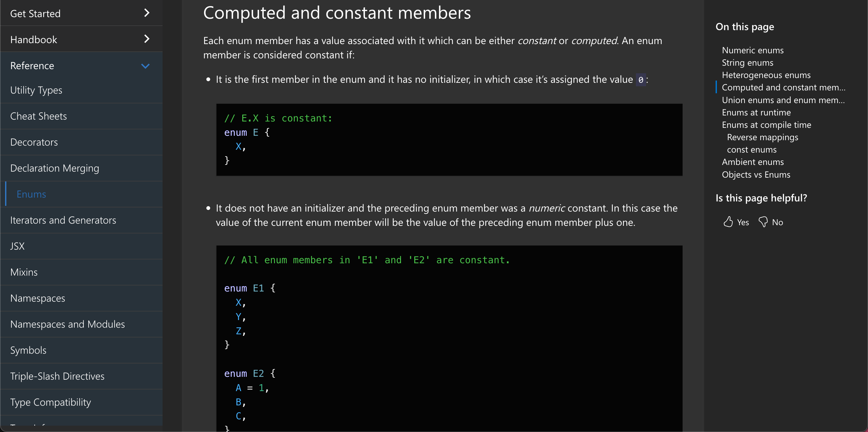Click the Computed and constant members heading
Screen dimensions: 868x432
[x=337, y=13]
